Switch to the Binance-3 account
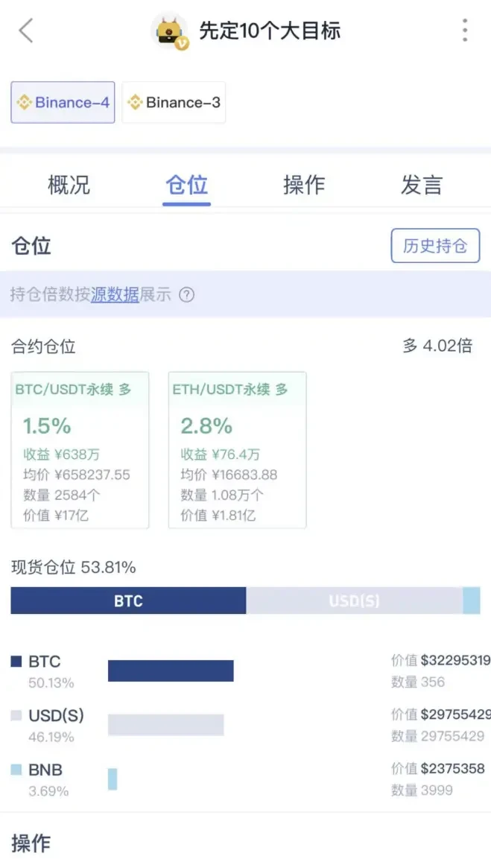Viewport: 491px width, 868px height. [x=174, y=102]
